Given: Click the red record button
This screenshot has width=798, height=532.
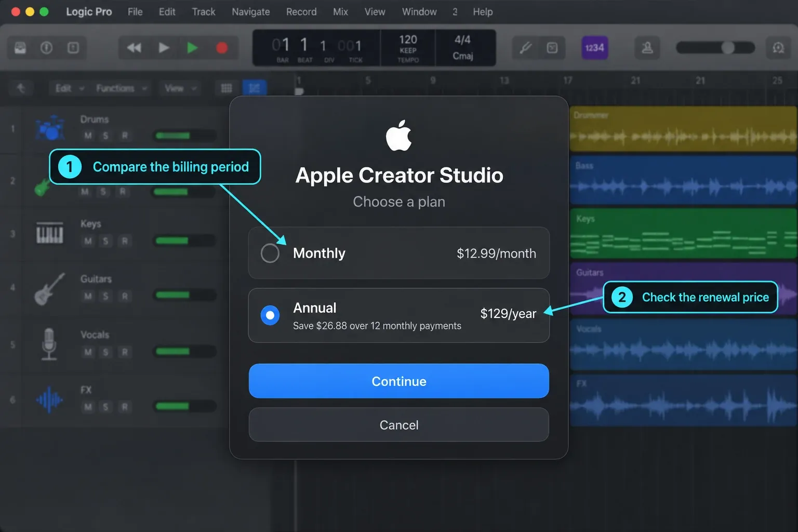Looking at the screenshot, I should [x=222, y=48].
